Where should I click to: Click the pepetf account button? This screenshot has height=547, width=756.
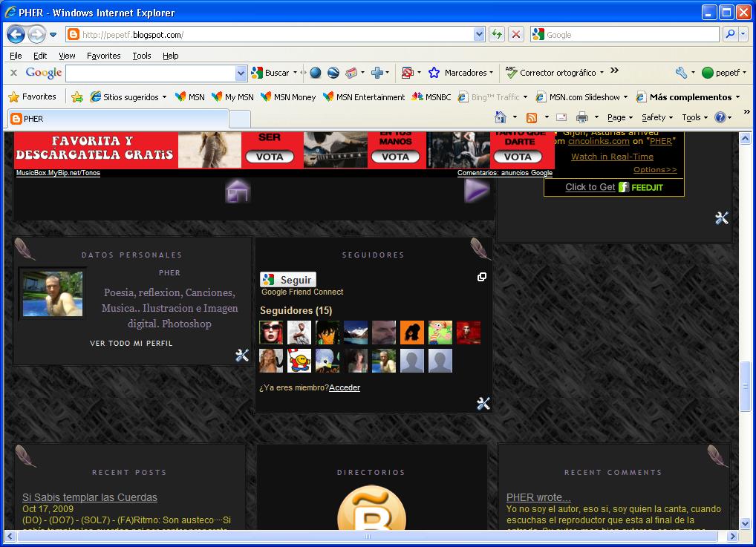pyautogui.click(x=724, y=73)
